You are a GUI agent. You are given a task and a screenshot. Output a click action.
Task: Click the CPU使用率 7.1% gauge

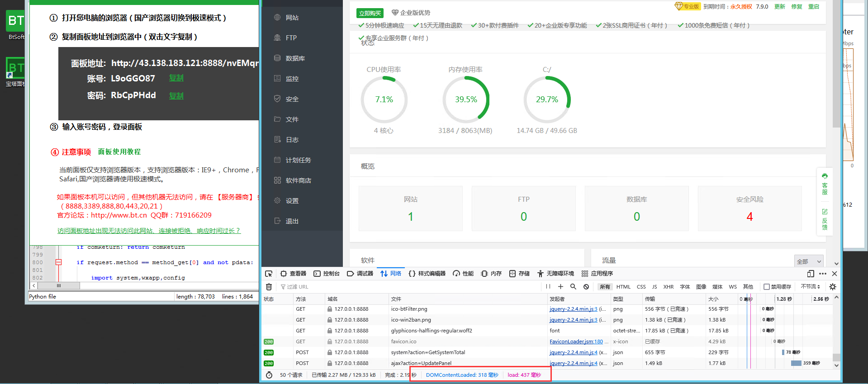(x=384, y=100)
